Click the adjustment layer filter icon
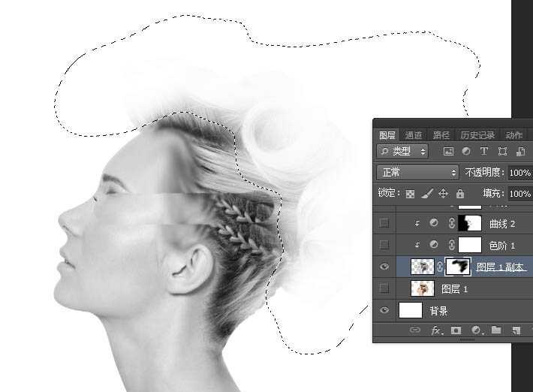Viewport: 533px width, 392px height. coord(466,151)
